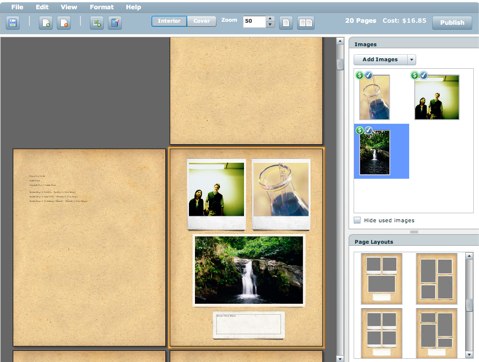479x362 pixels.
Task: Click green dollar badge on bottle thumbnail
Action: (359, 75)
